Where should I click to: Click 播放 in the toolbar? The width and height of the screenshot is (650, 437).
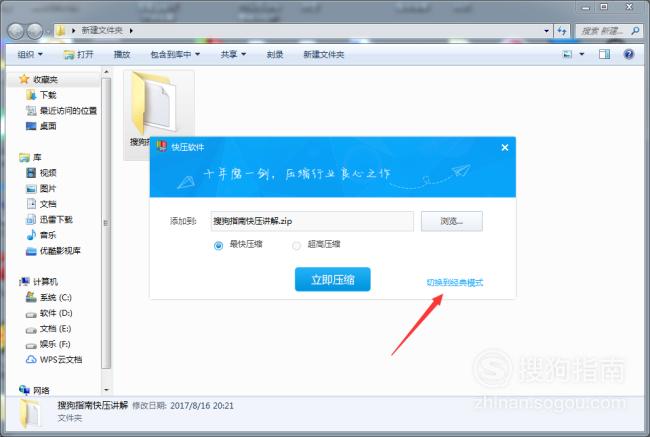point(122,54)
